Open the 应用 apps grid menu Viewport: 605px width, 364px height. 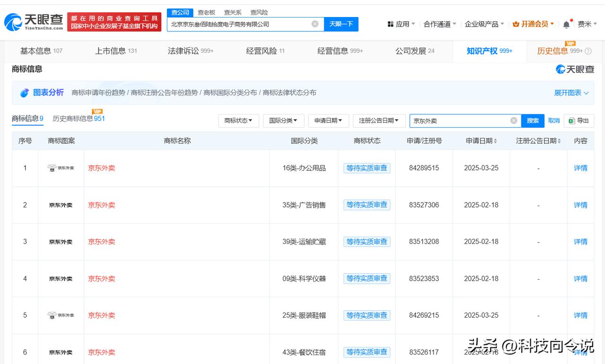coord(401,24)
